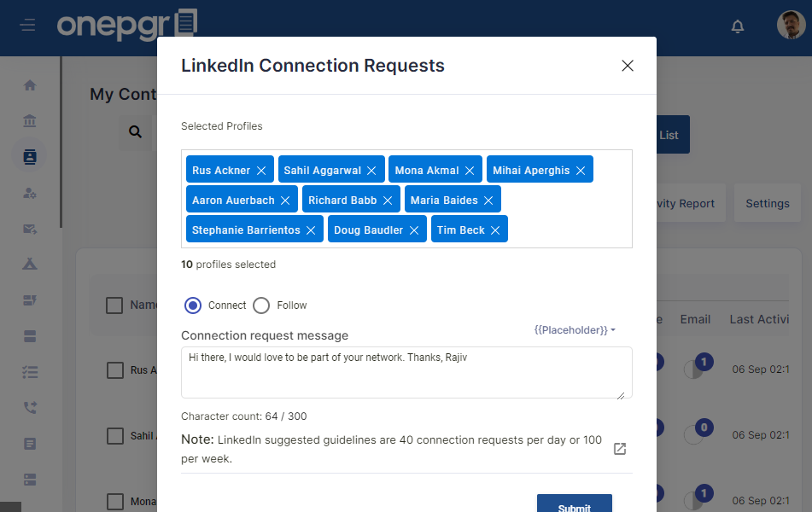Open notifications bell

pos(738,26)
